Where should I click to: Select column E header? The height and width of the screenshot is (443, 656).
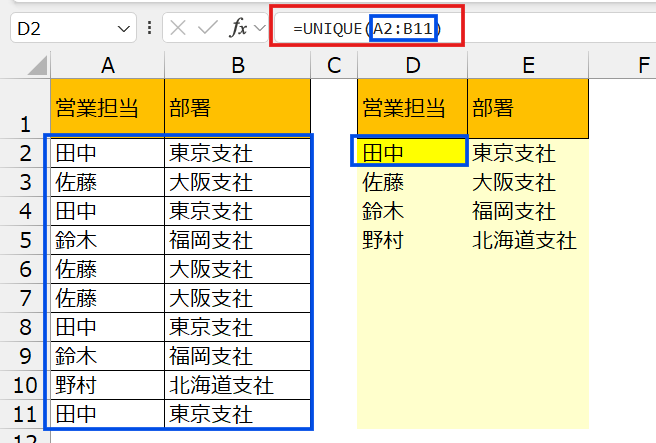tap(527, 66)
